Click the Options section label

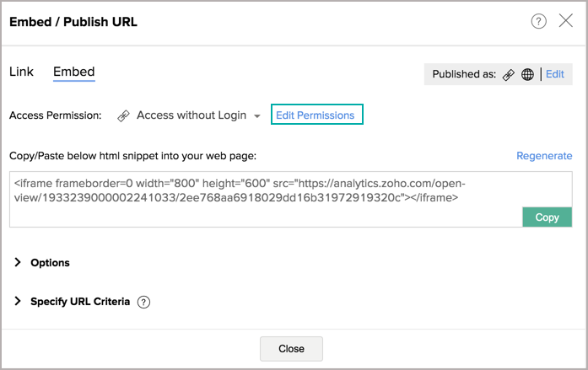pos(51,263)
